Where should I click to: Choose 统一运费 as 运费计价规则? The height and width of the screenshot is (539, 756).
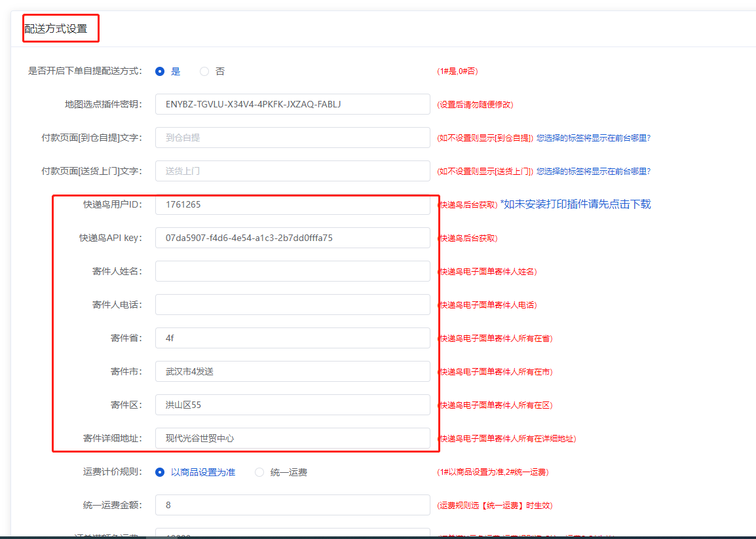[259, 472]
